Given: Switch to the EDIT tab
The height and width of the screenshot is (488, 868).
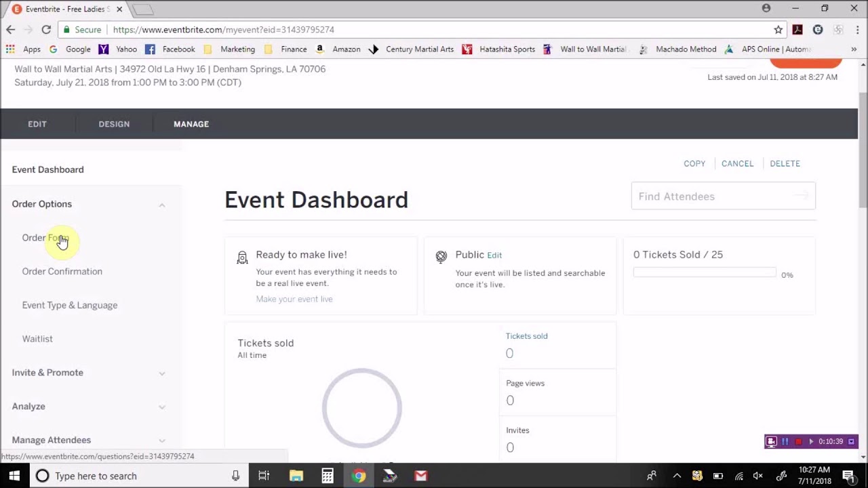Looking at the screenshot, I should pyautogui.click(x=37, y=124).
